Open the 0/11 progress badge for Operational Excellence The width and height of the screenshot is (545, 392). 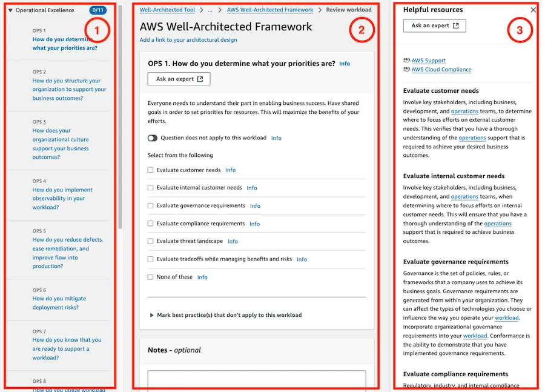click(97, 10)
